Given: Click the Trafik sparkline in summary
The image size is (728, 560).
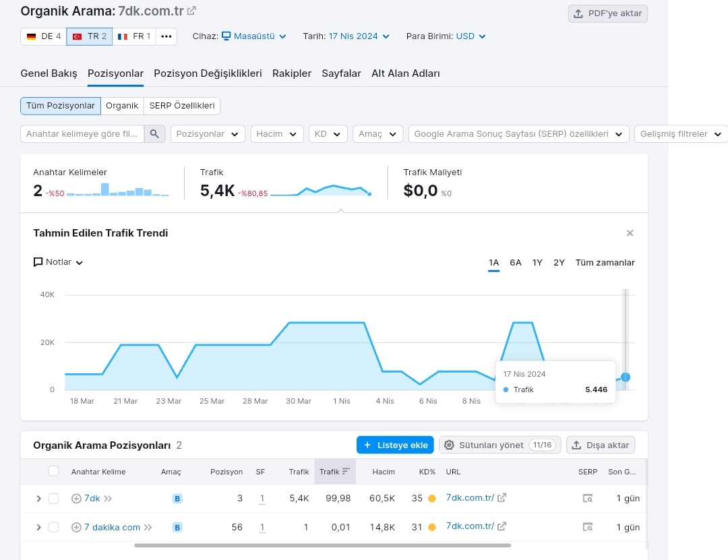Looking at the screenshot, I should click(x=320, y=191).
